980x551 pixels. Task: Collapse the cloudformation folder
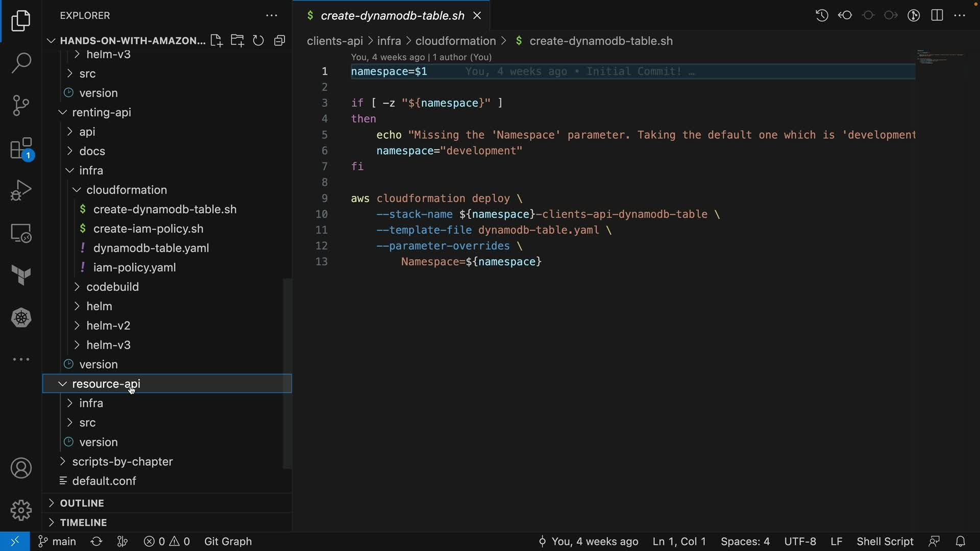click(127, 190)
